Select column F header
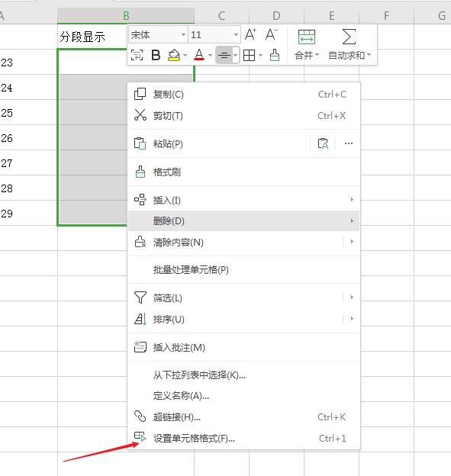This screenshot has width=451, height=476. (386, 15)
